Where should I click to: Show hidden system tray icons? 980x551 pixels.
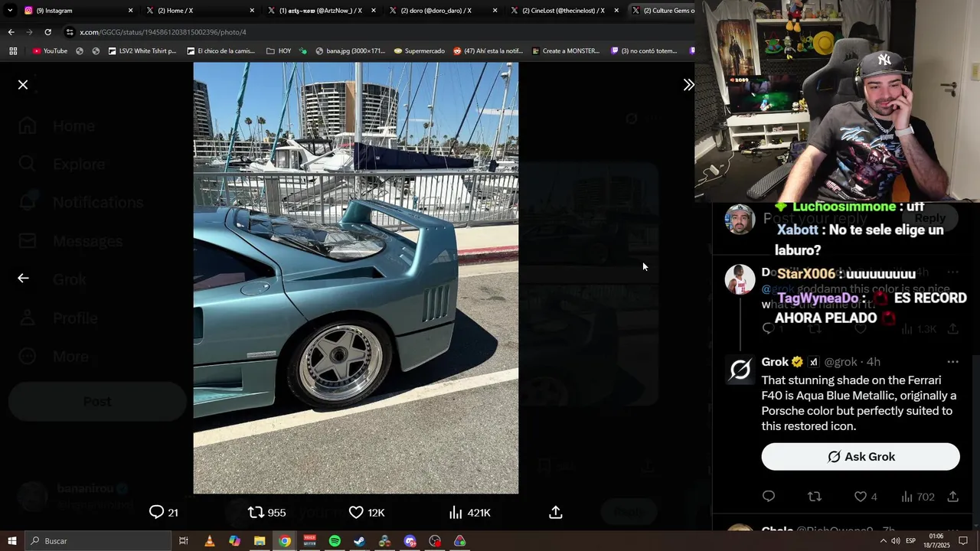(883, 541)
